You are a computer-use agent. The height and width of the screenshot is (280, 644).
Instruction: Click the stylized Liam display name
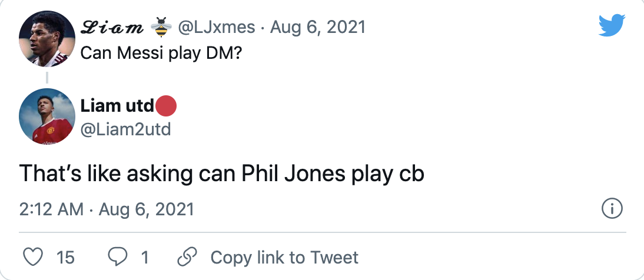(x=112, y=28)
